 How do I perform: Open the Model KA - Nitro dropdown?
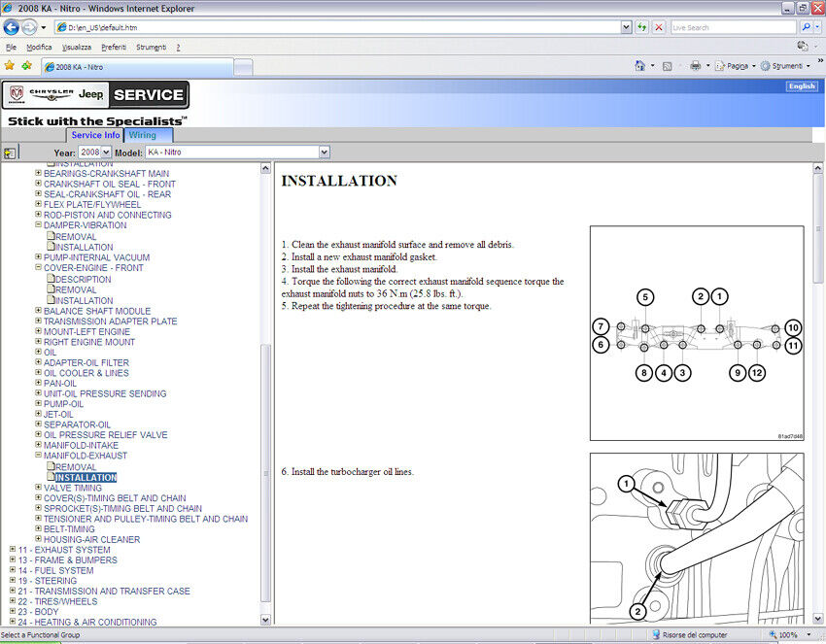237,153
